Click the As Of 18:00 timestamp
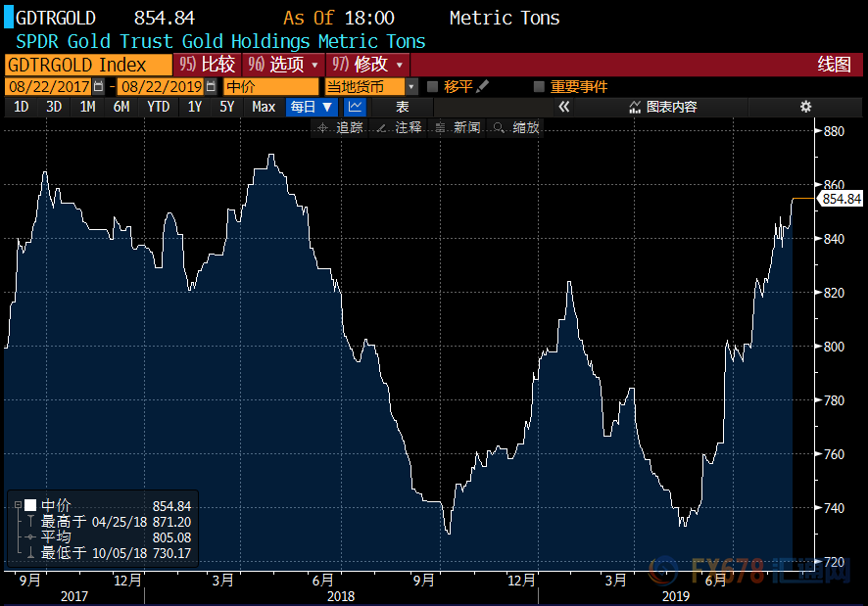The image size is (868, 606). pos(339,18)
